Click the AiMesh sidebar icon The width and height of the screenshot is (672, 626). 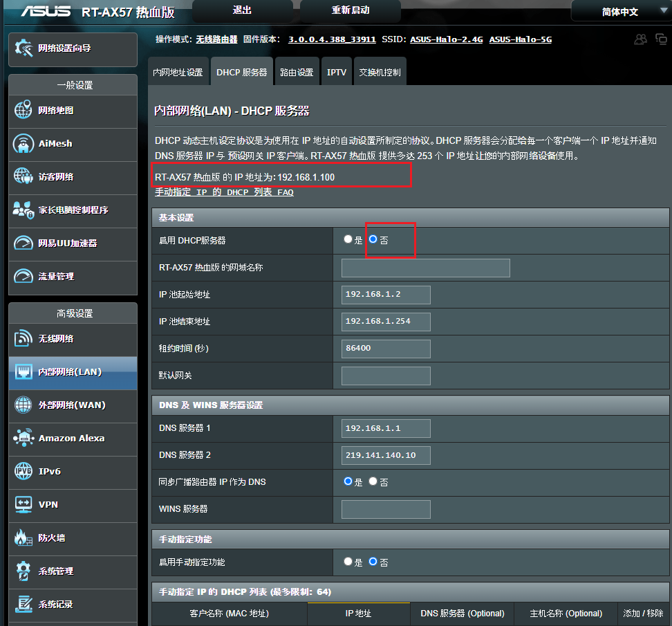pos(24,144)
